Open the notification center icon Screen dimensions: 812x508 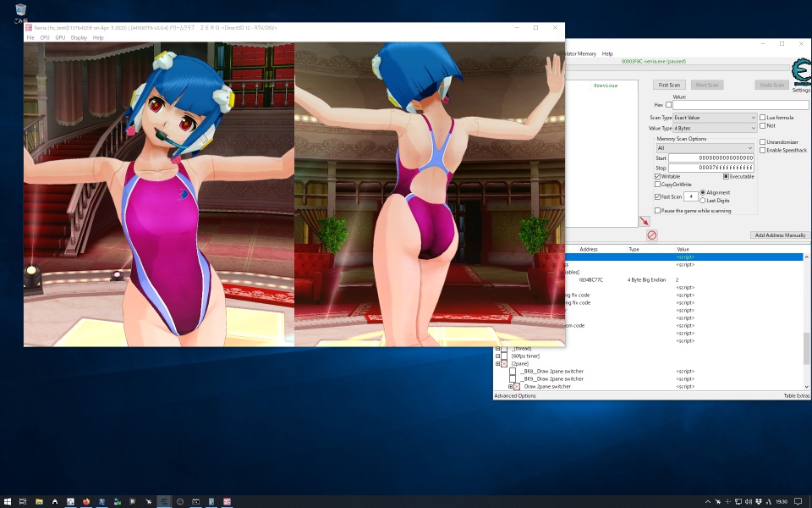(x=798, y=501)
